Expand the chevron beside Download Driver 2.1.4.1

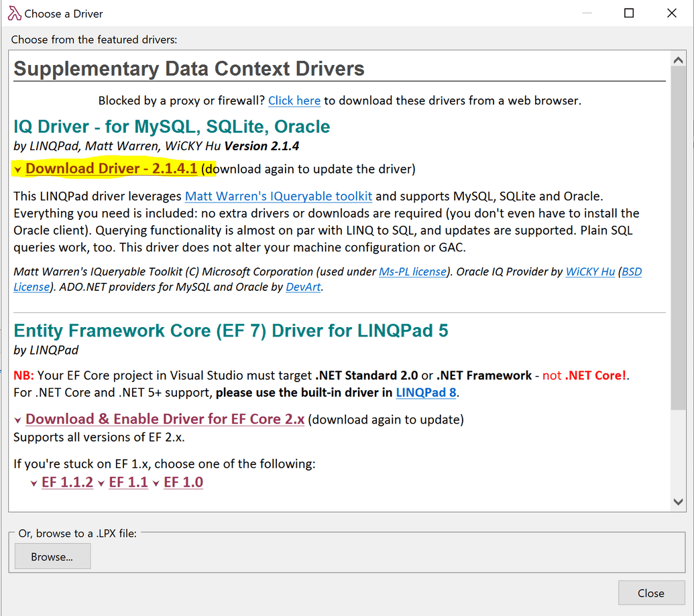[17, 169]
